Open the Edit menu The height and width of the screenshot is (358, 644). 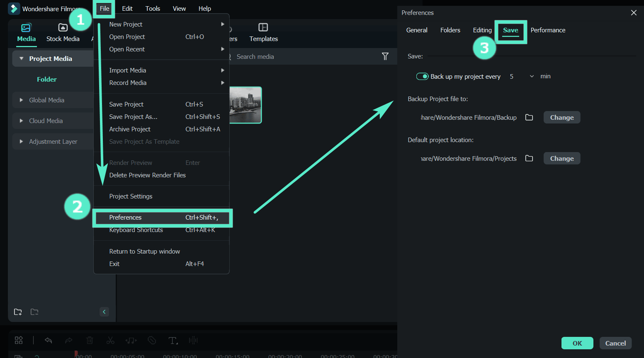click(127, 8)
